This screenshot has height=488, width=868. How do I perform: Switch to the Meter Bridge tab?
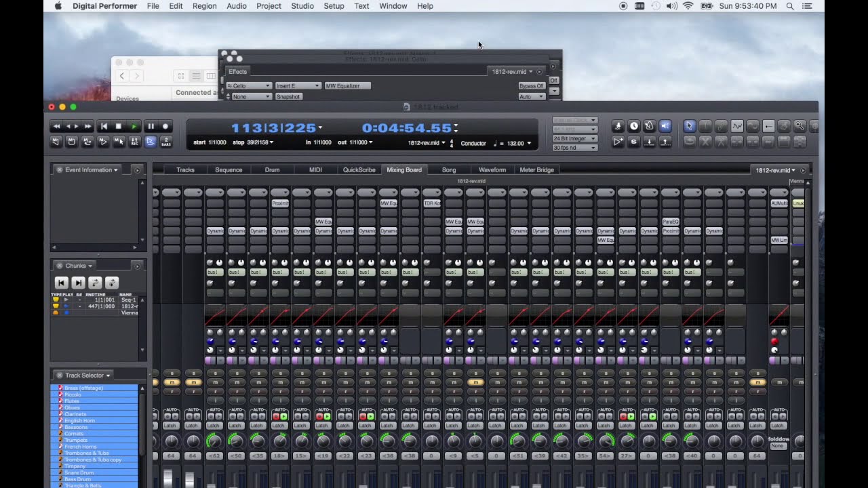(x=536, y=170)
